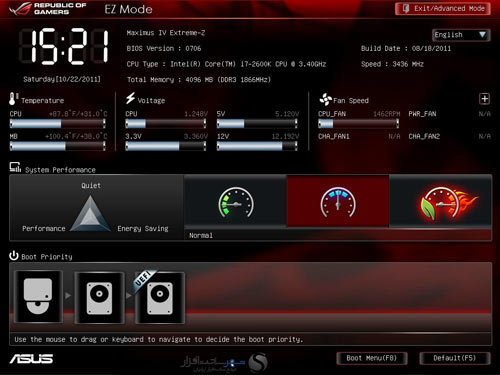Click the CHA_FAN2 label
The width and height of the screenshot is (500, 375).
424,136
